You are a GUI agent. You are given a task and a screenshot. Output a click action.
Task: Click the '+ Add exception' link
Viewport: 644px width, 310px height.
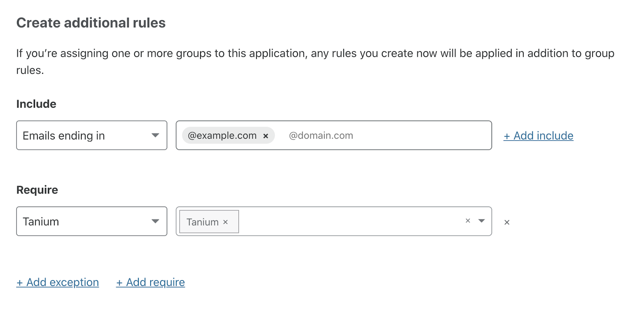(x=58, y=282)
